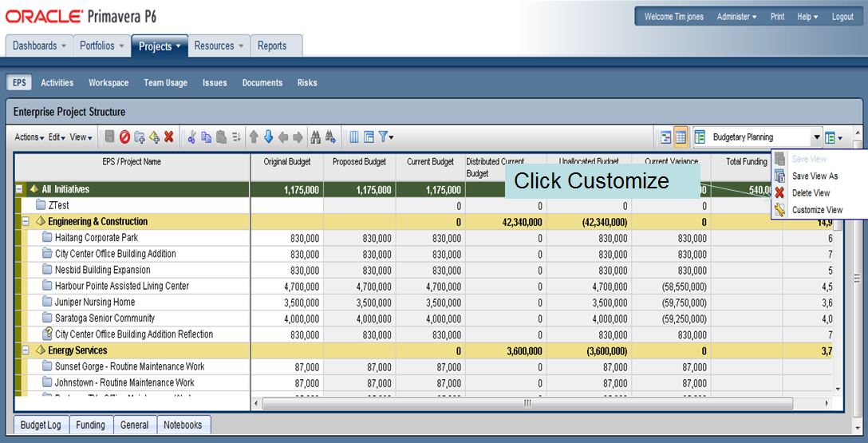Open the Help menu
The width and height of the screenshot is (868, 443).
pyautogui.click(x=807, y=17)
